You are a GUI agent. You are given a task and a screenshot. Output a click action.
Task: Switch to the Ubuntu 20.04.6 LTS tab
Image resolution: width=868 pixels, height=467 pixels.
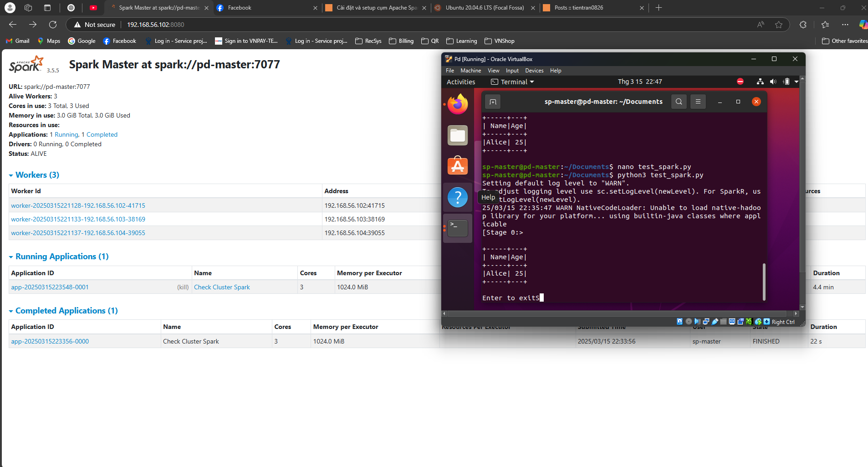click(484, 8)
